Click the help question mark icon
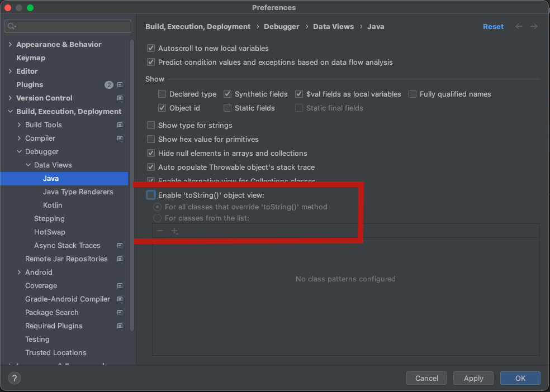 pyautogui.click(x=15, y=378)
